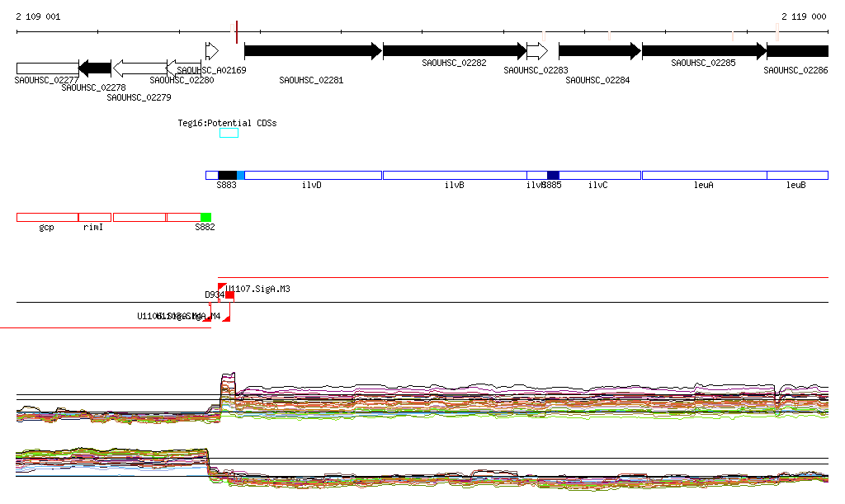Click the black SAOUHSC_02281 gene arrow
This screenshot has height=504, width=845.
(x=313, y=51)
